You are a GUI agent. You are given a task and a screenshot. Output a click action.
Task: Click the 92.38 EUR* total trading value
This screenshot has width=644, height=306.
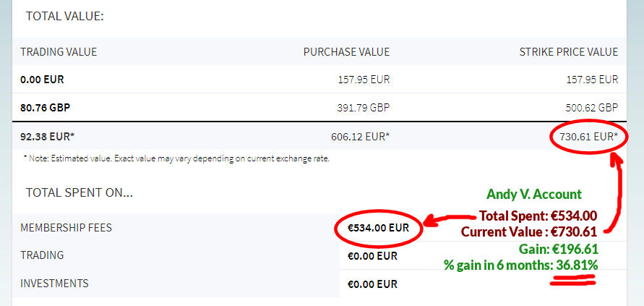click(x=47, y=137)
